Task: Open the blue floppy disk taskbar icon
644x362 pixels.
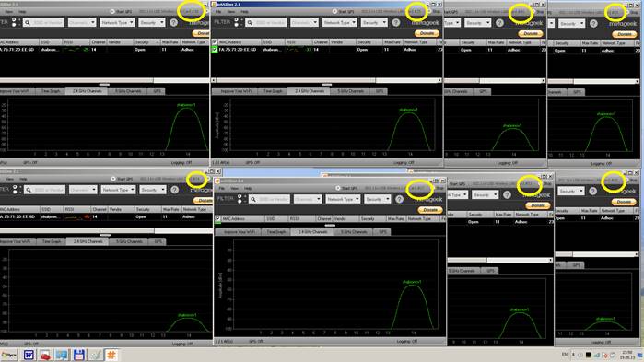Action: tap(79, 355)
